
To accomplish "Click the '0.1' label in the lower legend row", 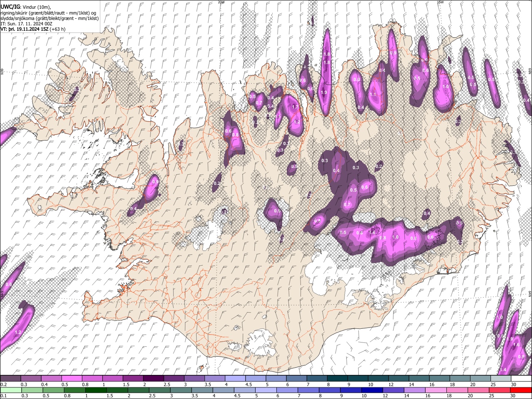I will point(3,396).
